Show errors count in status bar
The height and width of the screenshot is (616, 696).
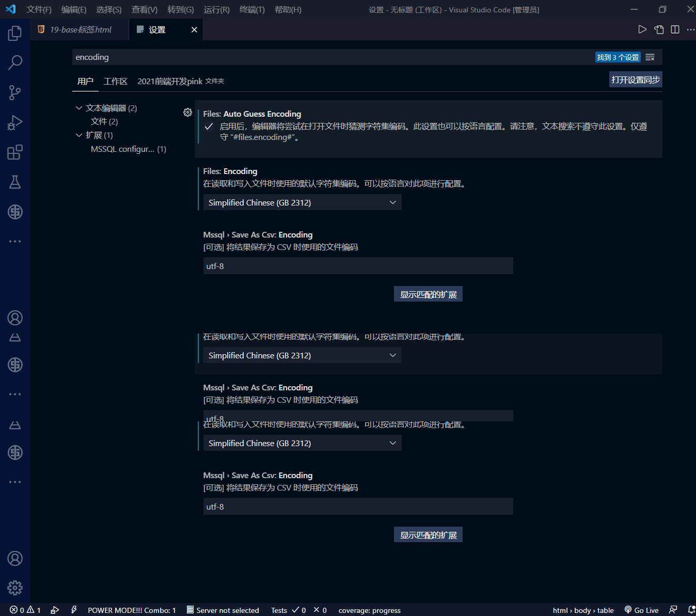(x=17, y=610)
